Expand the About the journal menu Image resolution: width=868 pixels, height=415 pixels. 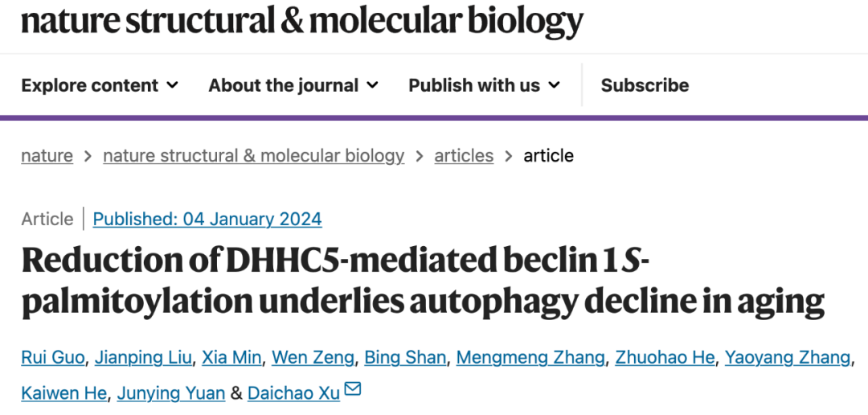[293, 85]
